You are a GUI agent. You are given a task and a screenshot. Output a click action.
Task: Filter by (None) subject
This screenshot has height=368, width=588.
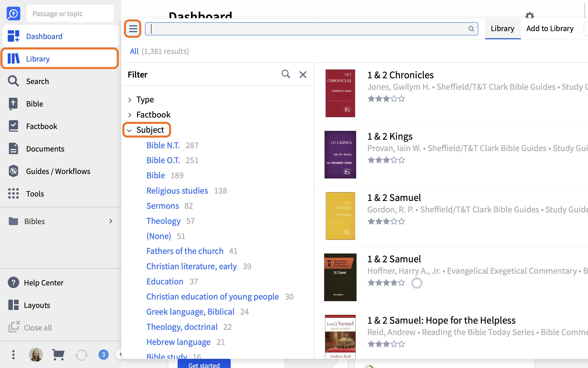[x=159, y=236]
